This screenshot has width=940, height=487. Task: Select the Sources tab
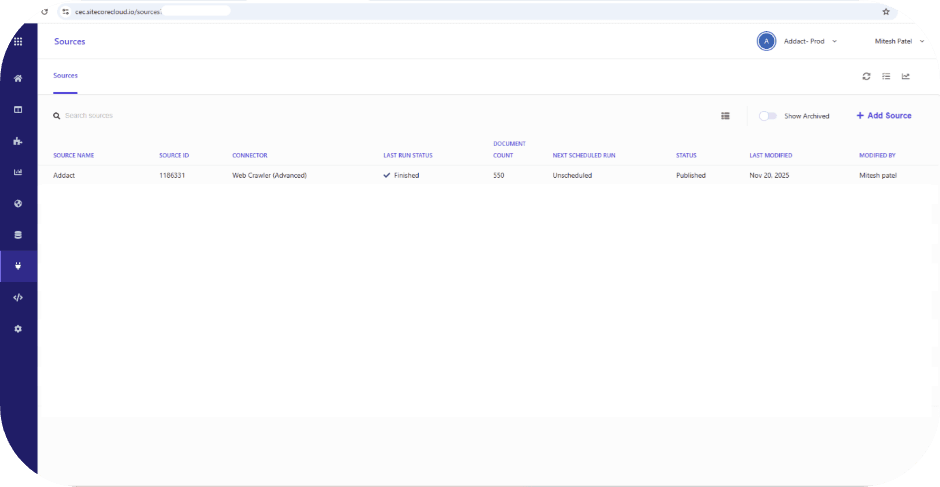click(x=65, y=76)
